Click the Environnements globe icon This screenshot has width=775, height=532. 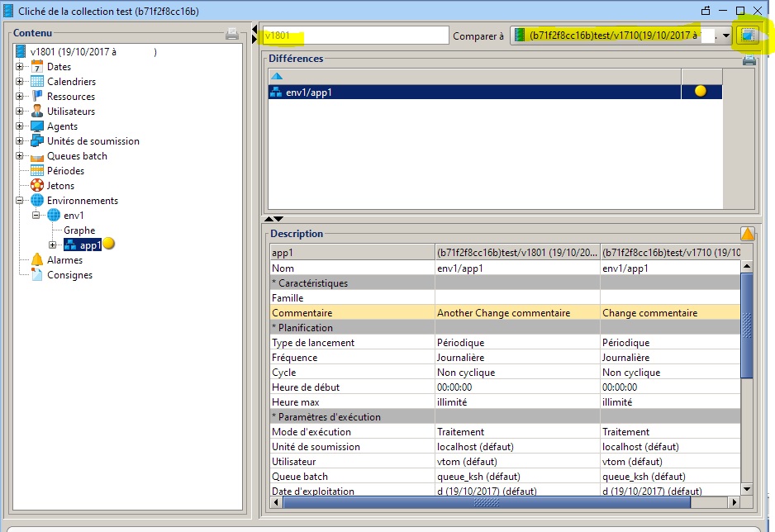tap(37, 201)
